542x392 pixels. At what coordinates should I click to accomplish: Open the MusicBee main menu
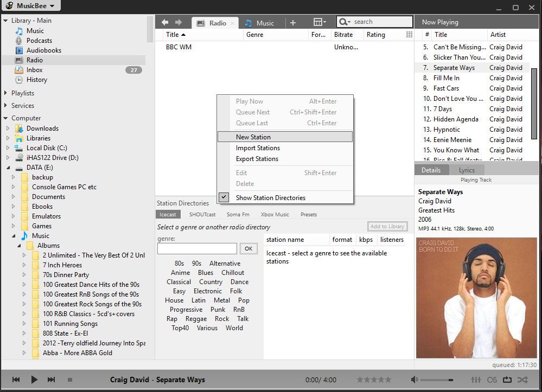tap(30, 6)
